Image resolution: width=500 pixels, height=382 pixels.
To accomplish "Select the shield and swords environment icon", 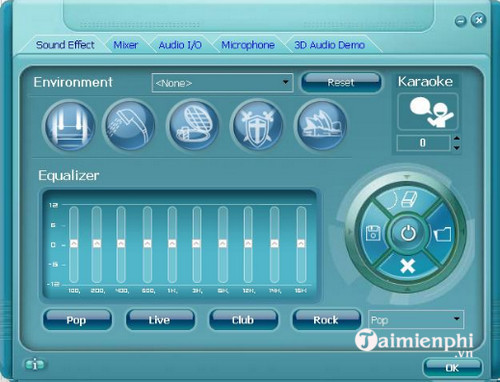I will 257,126.
